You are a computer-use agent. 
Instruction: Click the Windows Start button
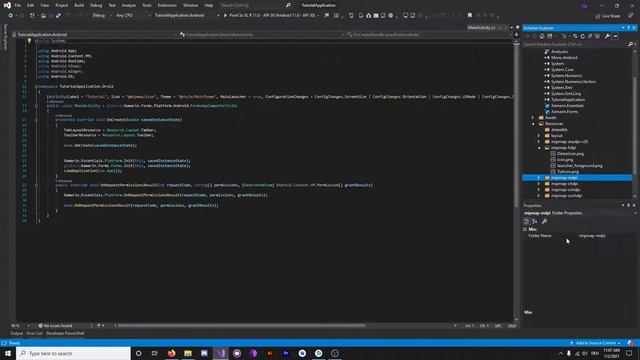(x=8, y=353)
